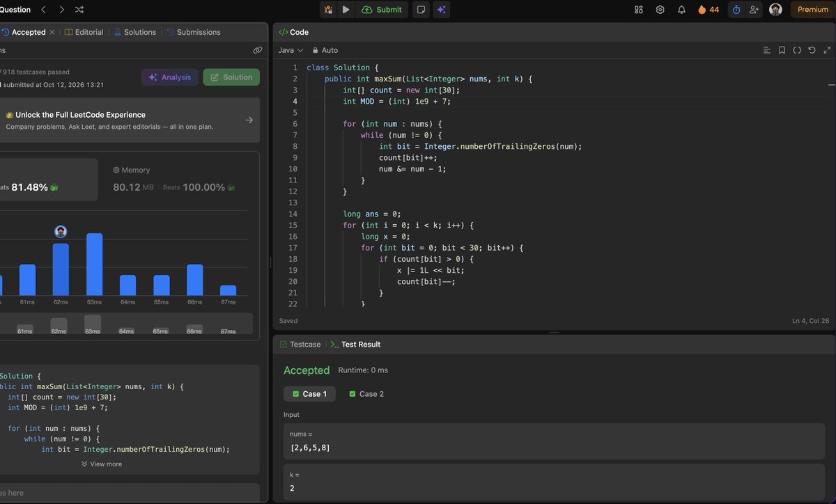The image size is (836, 504).
Task: Open the notifications bell
Action: click(x=682, y=10)
